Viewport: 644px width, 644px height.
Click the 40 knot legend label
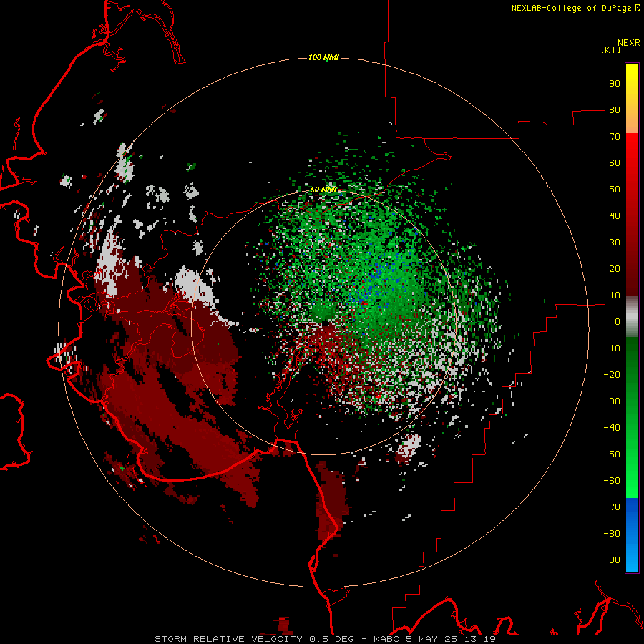(615, 216)
